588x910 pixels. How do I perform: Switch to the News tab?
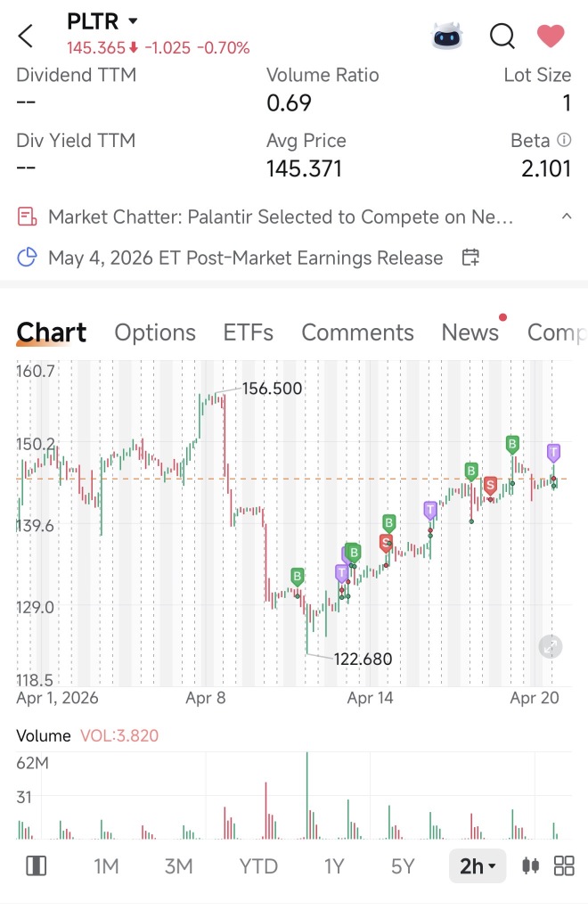470,332
